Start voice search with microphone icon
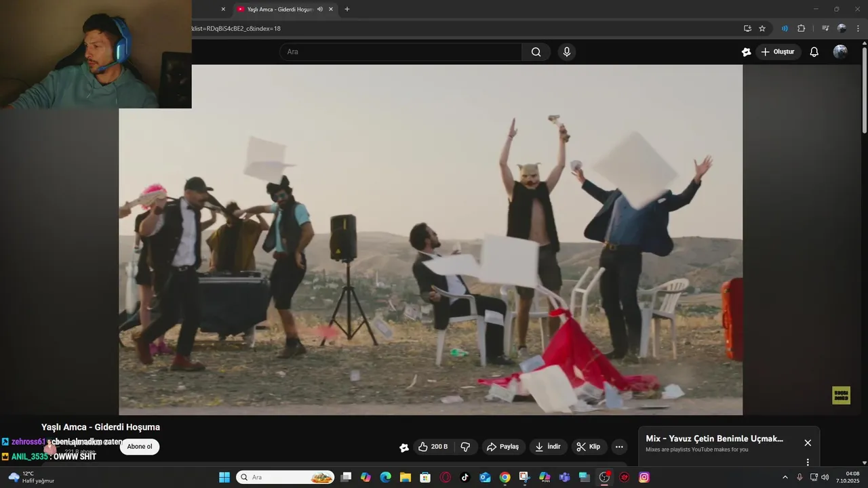Image resolution: width=868 pixels, height=488 pixels. tap(567, 52)
